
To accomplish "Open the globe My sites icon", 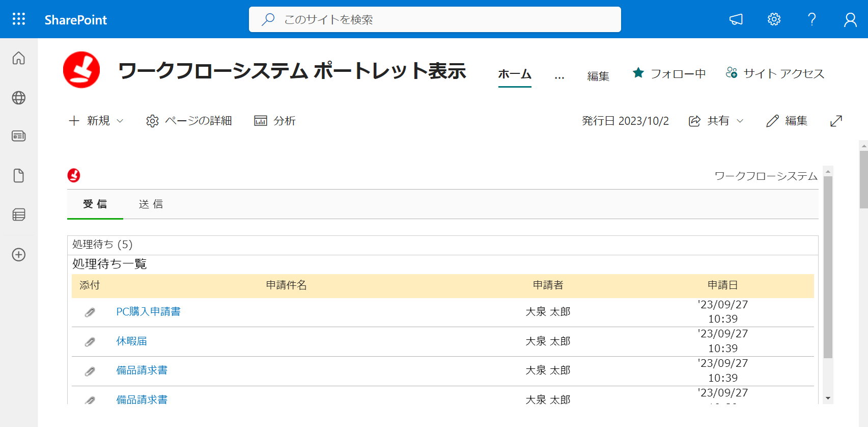I will coord(19,98).
